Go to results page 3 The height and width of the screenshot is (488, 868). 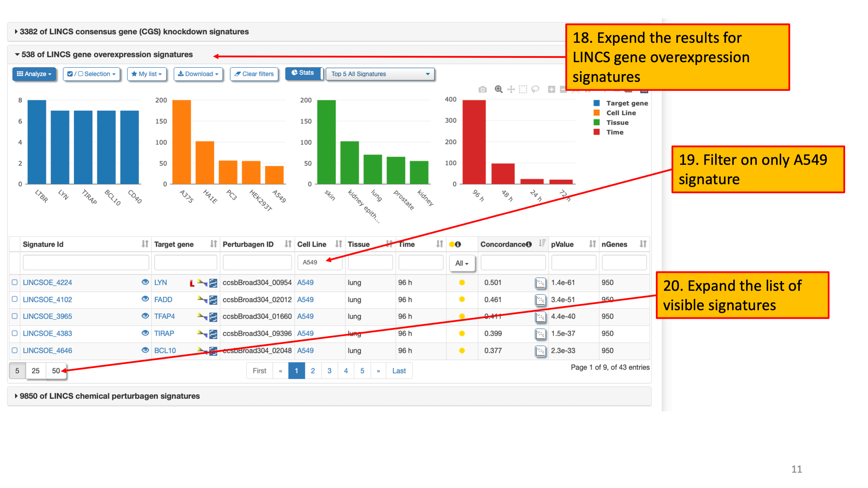(329, 371)
